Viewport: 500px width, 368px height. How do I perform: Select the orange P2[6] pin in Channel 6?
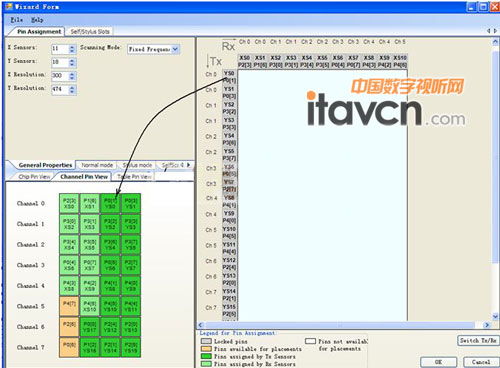[x=69, y=327]
